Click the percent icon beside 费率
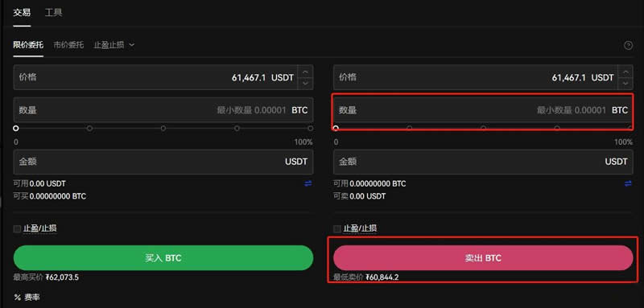This screenshot has width=644, height=308. (x=17, y=298)
